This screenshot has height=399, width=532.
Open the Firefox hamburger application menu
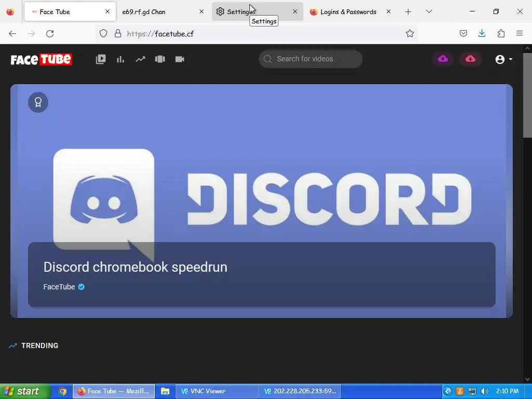(520, 33)
